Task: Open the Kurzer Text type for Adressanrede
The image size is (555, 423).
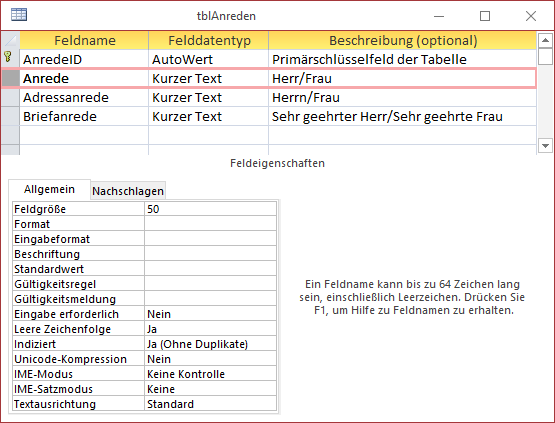Action: coord(208,97)
